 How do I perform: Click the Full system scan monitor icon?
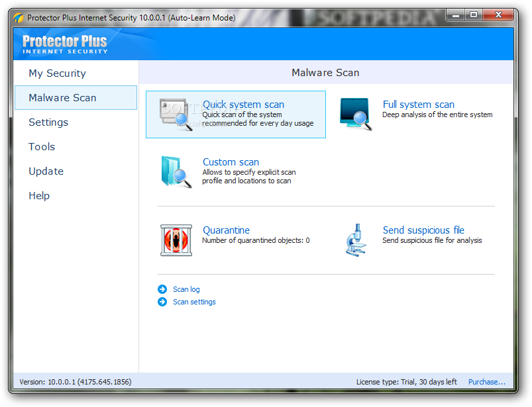[x=356, y=114]
